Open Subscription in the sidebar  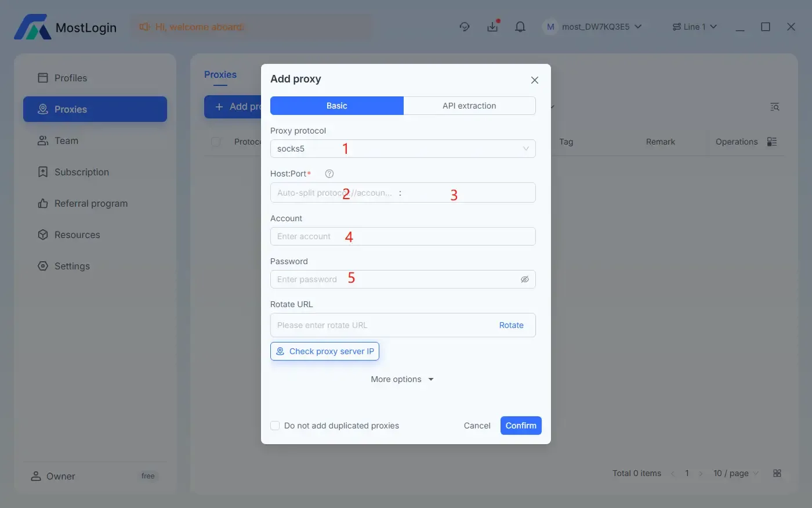click(95, 172)
